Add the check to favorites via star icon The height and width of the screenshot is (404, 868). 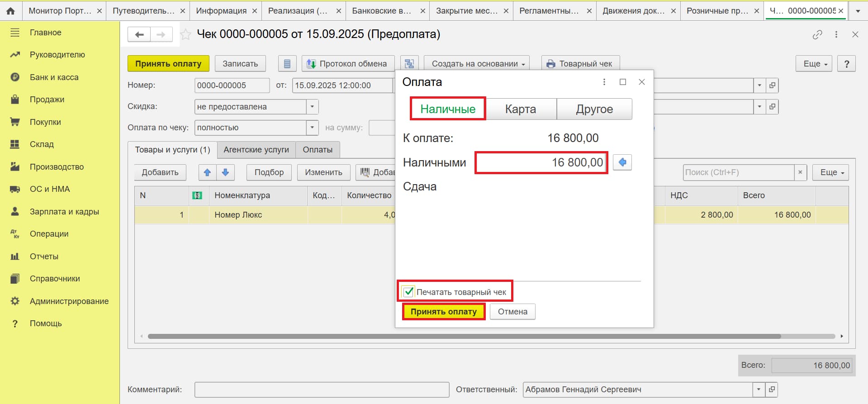(185, 34)
